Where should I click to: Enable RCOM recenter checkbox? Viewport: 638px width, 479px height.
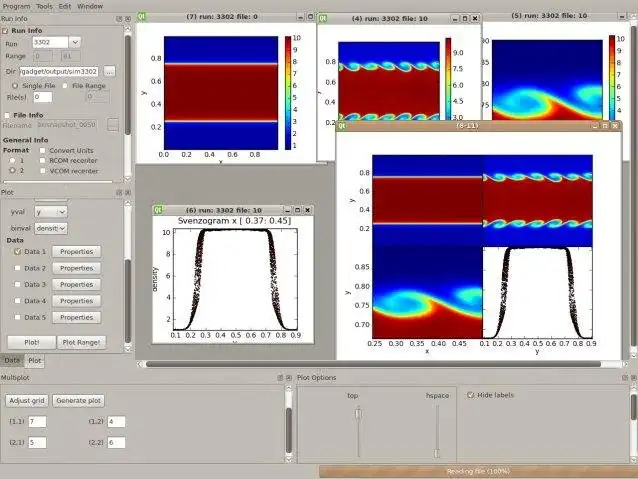coord(42,160)
